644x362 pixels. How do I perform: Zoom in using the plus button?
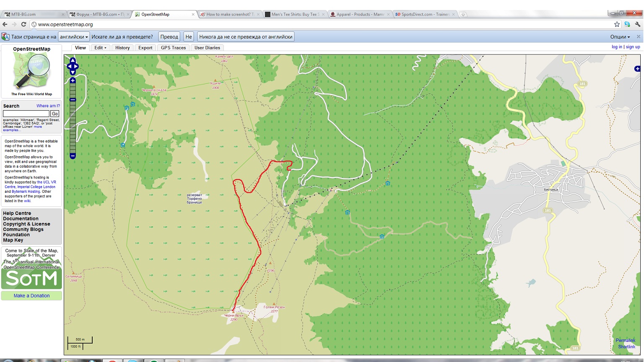(73, 80)
